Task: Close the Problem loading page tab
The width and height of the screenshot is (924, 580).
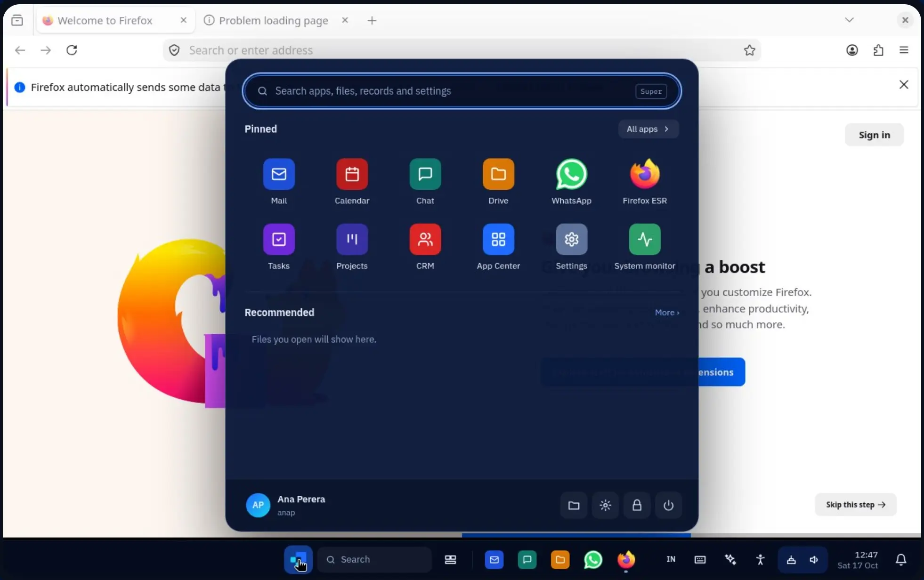Action: click(345, 20)
